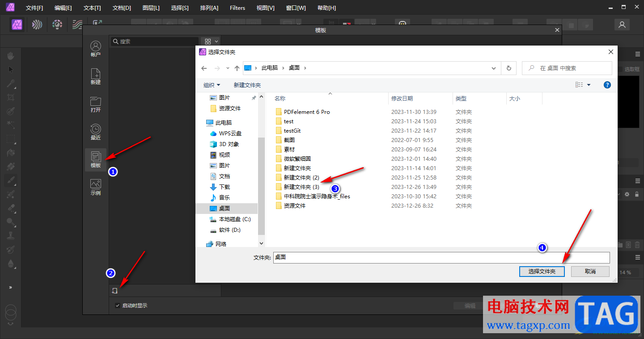Click the 选择文件夹 confirm button

[x=542, y=271]
